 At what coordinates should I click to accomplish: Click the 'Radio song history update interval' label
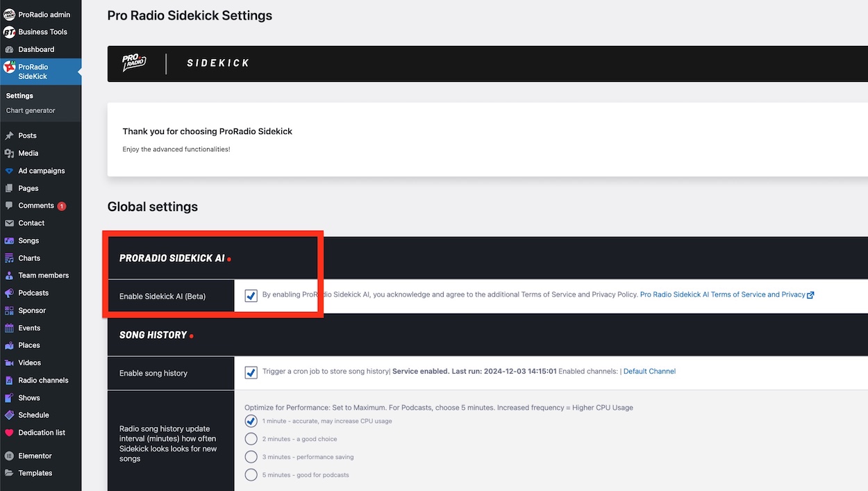click(168, 444)
